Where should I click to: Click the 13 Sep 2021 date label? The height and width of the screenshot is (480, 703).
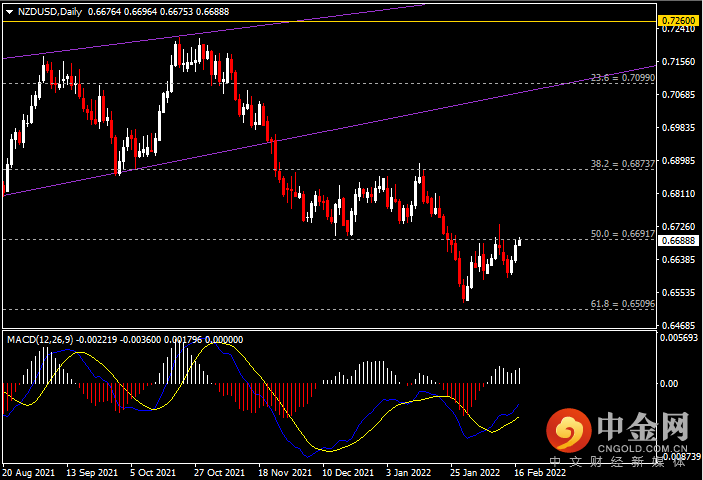[x=92, y=472]
